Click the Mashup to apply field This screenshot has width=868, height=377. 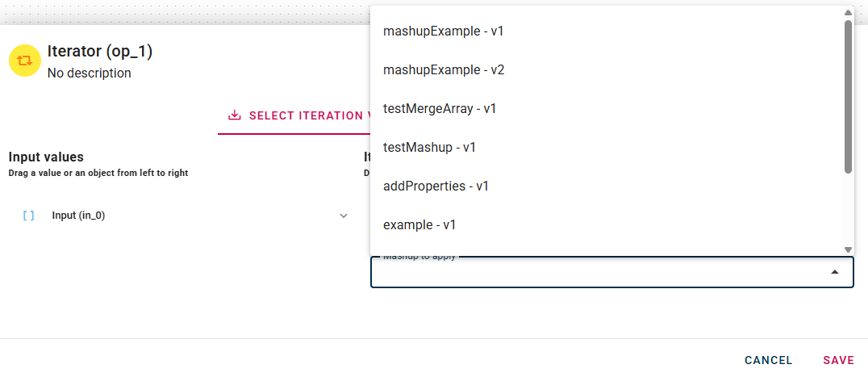click(x=597, y=273)
